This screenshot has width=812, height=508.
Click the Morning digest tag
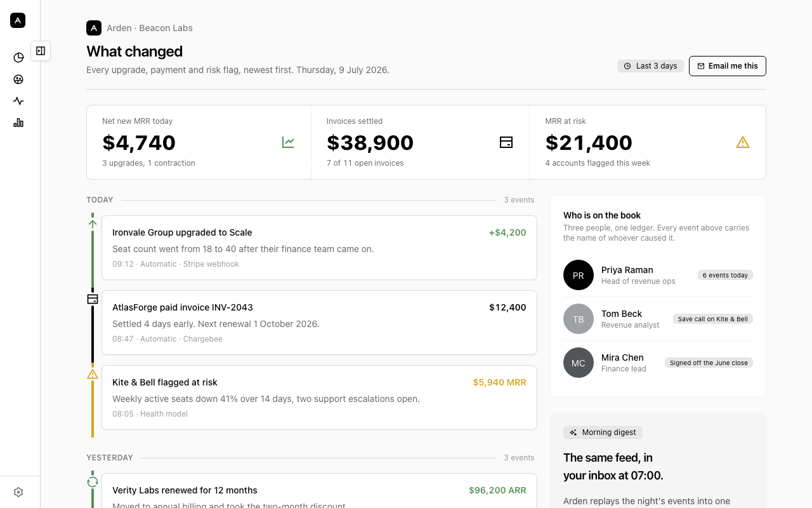[x=603, y=432]
